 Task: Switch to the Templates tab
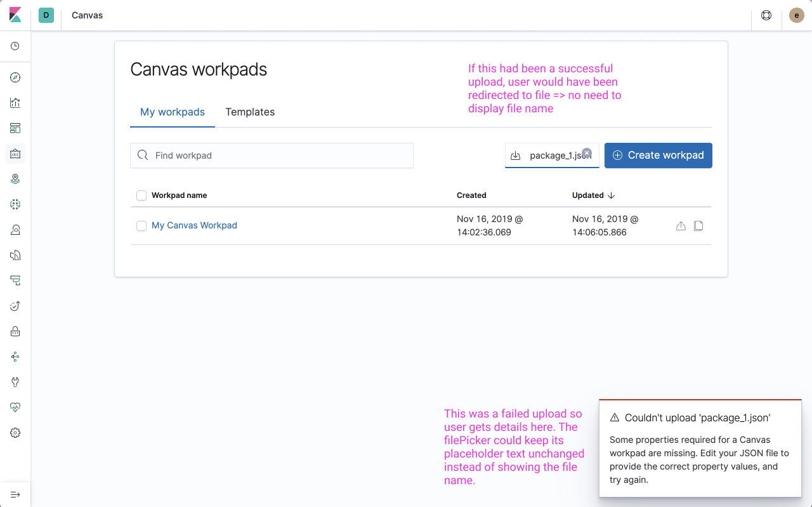pyautogui.click(x=250, y=112)
